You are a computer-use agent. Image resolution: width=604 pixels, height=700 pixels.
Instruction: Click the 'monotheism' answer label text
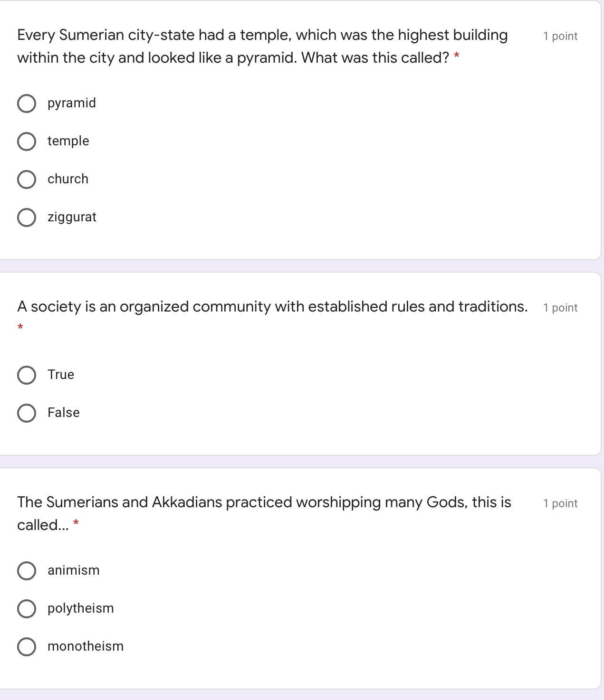coord(86,646)
